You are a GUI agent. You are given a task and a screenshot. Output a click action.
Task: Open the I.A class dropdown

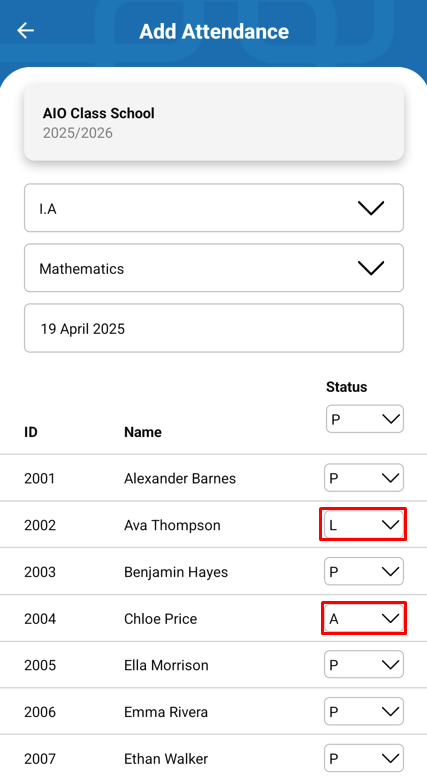(x=214, y=208)
